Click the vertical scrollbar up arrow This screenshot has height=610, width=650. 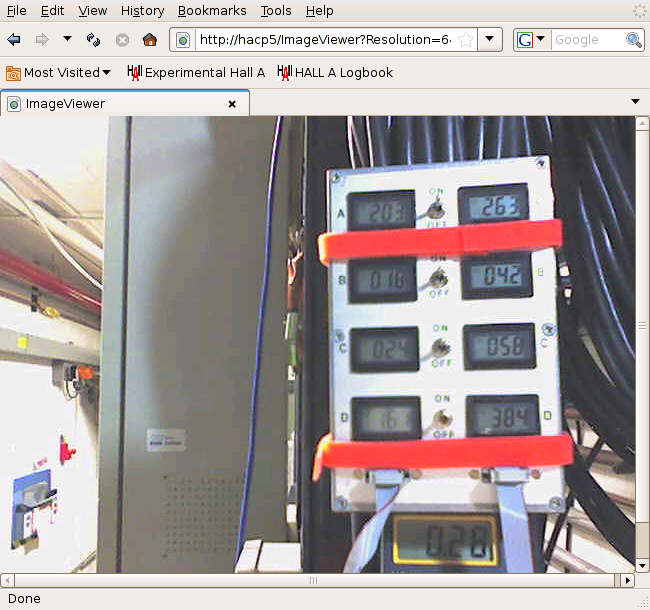[642, 123]
